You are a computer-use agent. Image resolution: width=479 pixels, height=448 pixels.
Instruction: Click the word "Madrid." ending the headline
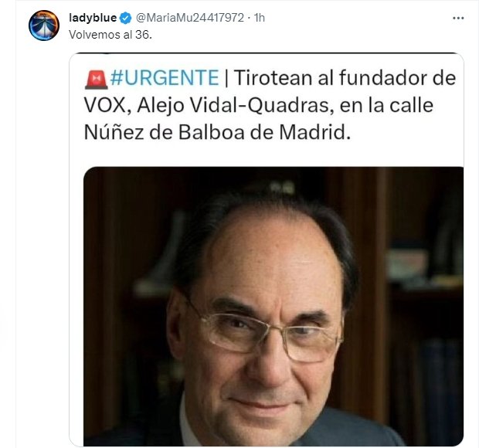coord(314,132)
